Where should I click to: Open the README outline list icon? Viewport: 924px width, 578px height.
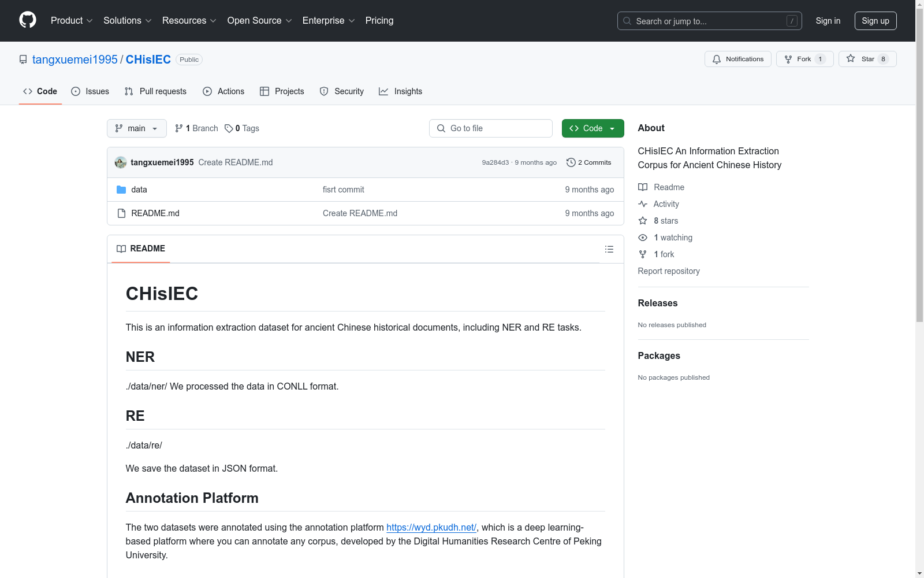[x=609, y=249]
